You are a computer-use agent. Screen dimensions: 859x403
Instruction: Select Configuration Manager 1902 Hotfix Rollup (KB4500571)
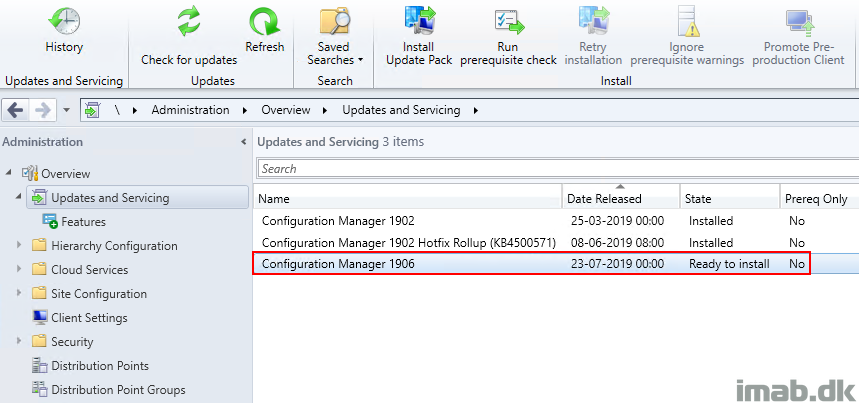click(556, 242)
